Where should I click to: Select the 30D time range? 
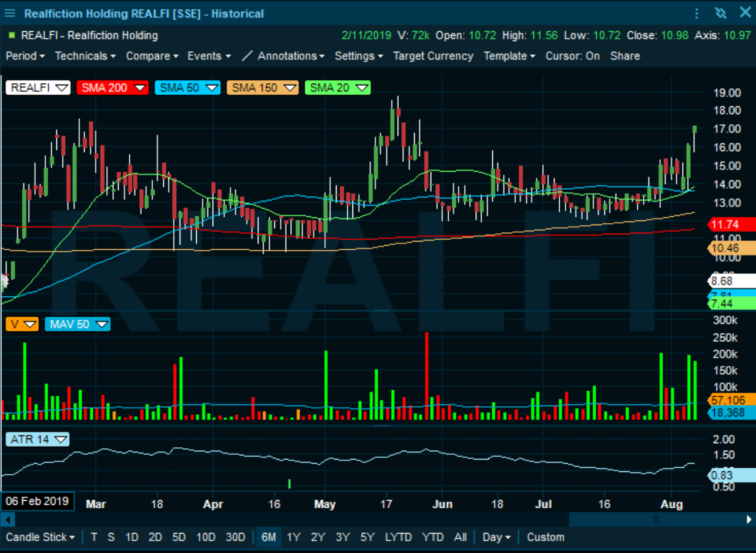click(x=236, y=537)
